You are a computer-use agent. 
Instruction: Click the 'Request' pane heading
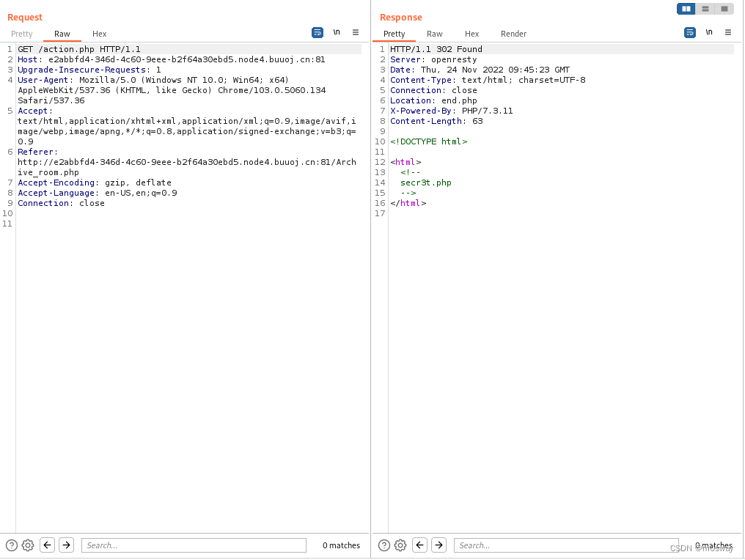pos(25,18)
